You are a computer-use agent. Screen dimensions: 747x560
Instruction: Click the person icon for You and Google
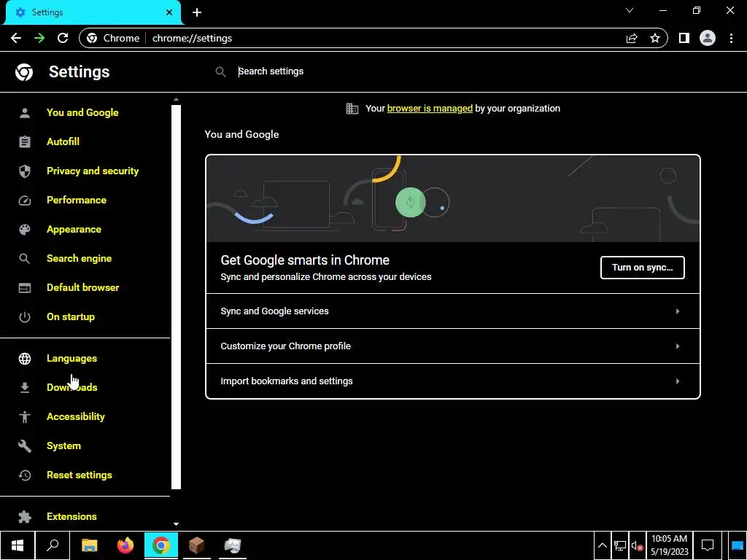(25, 113)
